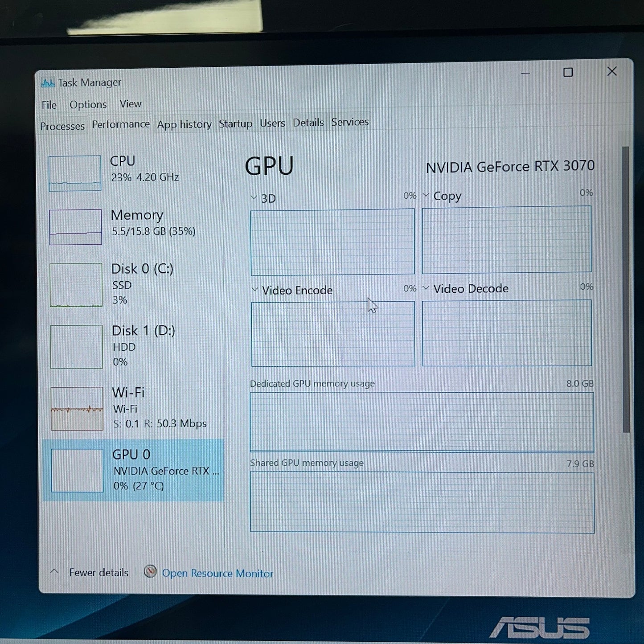
Task: Select the GPU 0 sidebar entry
Action: tap(133, 470)
